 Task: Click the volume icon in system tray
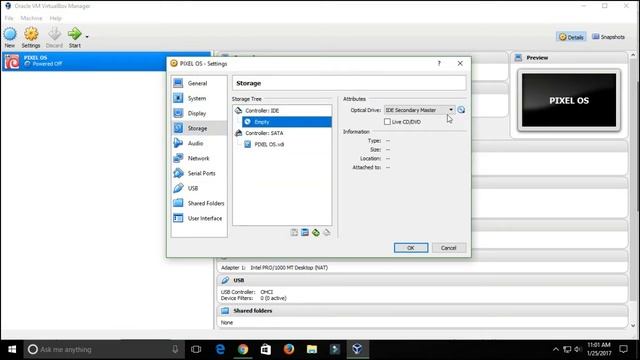[x=578, y=349]
